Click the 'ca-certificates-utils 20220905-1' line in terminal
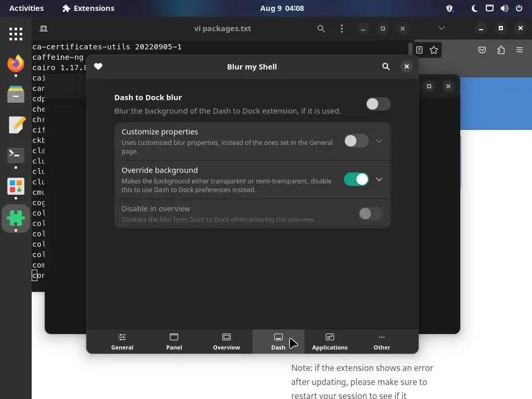Image resolution: width=532 pixels, height=399 pixels. tap(107, 47)
